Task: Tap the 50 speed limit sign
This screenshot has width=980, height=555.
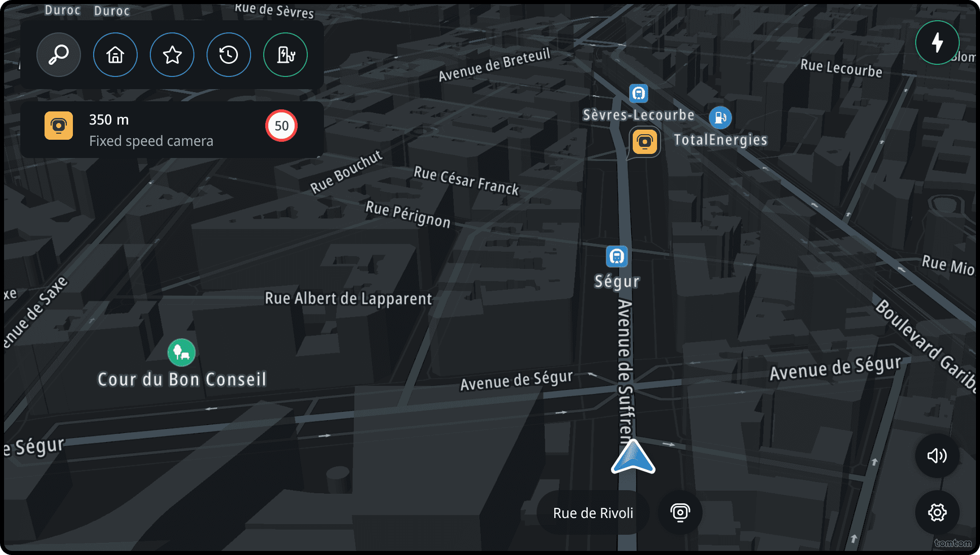Action: click(281, 126)
